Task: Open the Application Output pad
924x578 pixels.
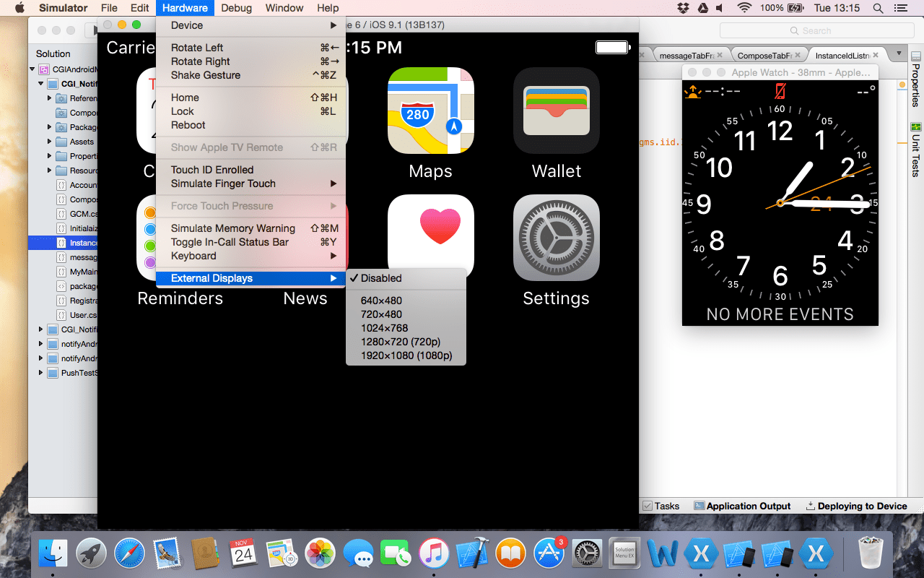Action: [x=742, y=506]
